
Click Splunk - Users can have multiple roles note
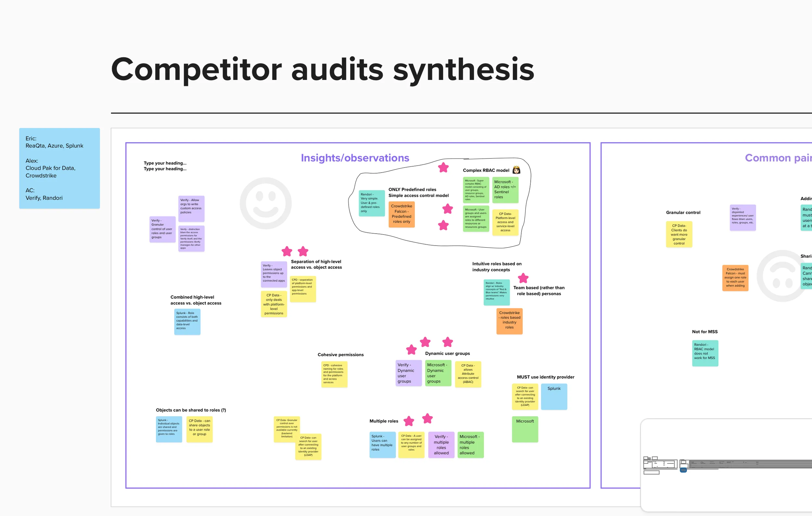pyautogui.click(x=382, y=445)
